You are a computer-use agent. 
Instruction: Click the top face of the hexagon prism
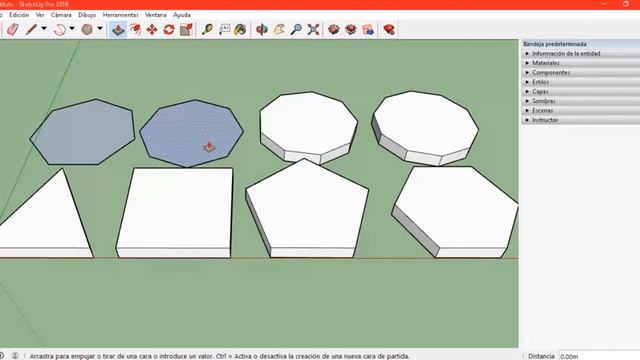tap(457, 208)
